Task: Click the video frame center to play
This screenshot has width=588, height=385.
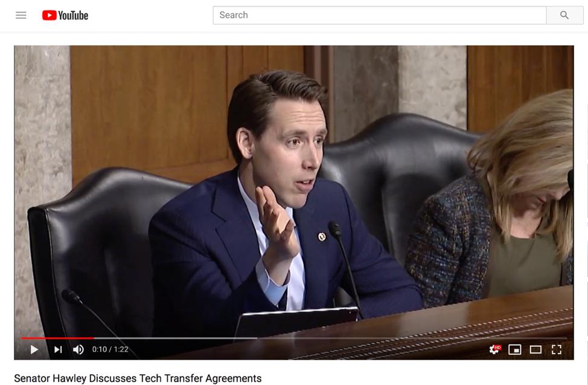Action: pyautogui.click(x=294, y=193)
